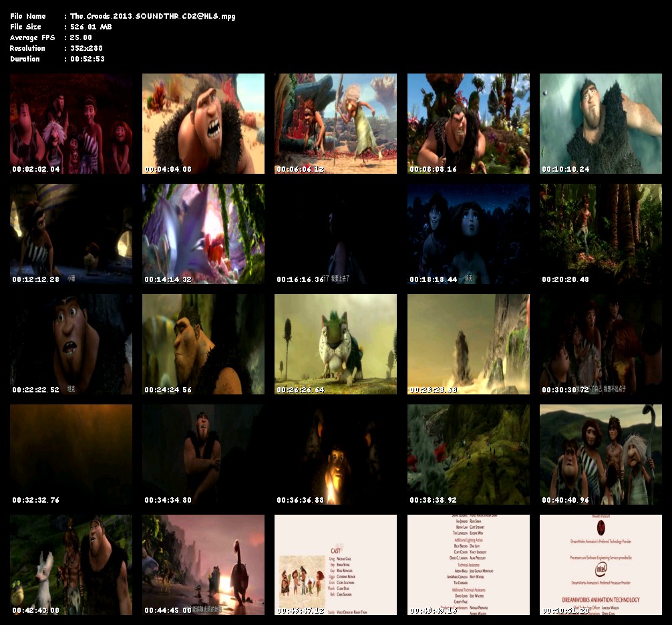
Task: Click the Intel logo credits frame 00:50:51.20
Action: (x=601, y=565)
